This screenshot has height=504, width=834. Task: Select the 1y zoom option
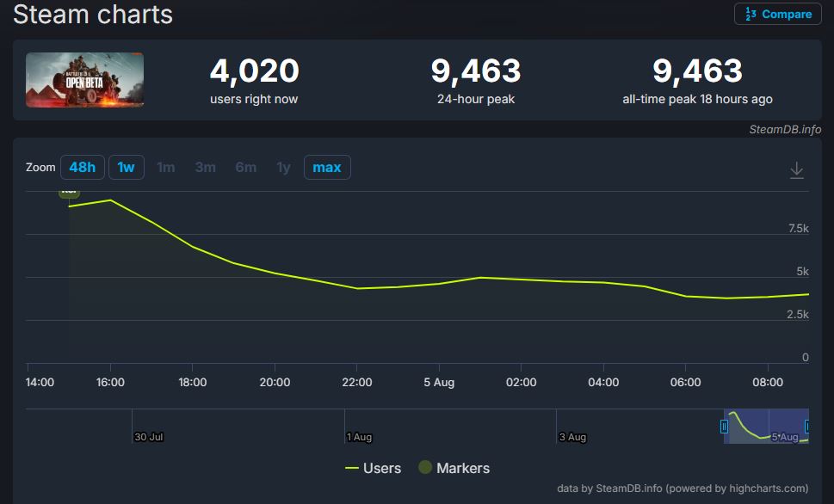[283, 167]
